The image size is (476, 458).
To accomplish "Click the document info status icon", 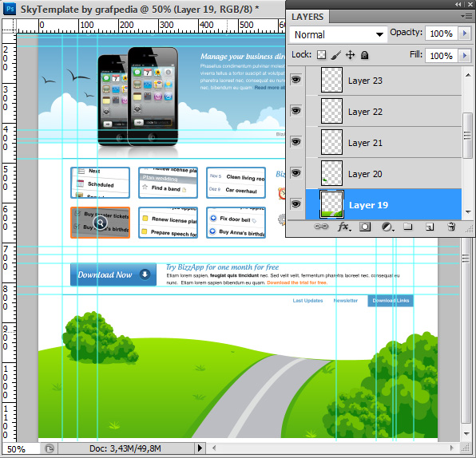I will (50, 448).
